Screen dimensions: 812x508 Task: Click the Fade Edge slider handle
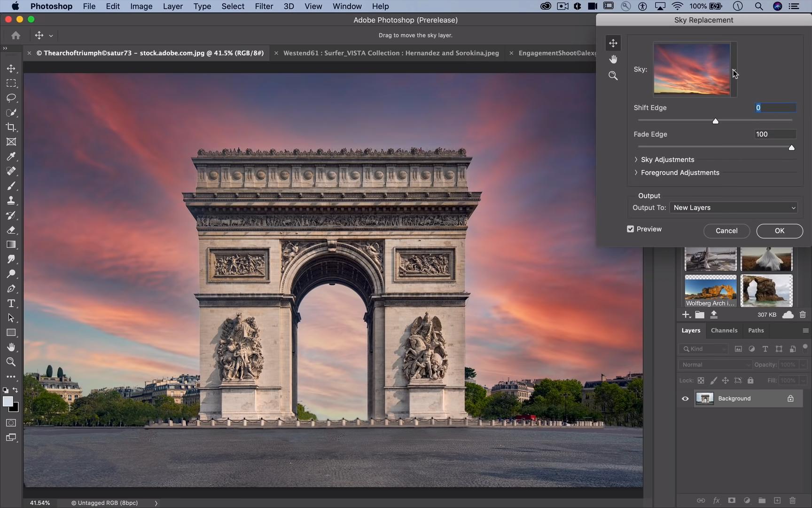791,148
